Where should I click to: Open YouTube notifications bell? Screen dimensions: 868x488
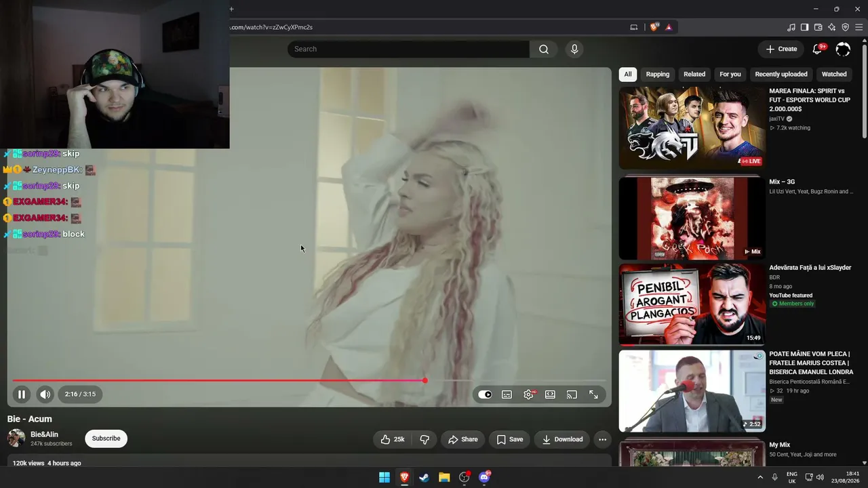coord(817,49)
